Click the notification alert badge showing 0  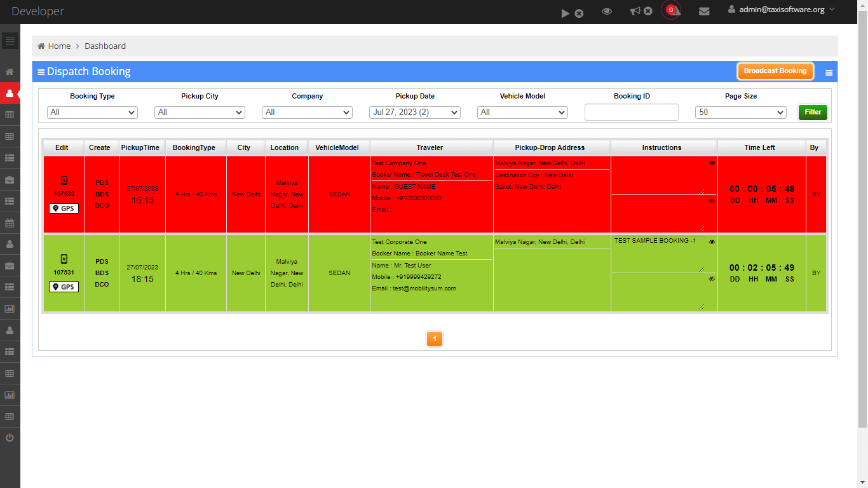click(x=671, y=10)
